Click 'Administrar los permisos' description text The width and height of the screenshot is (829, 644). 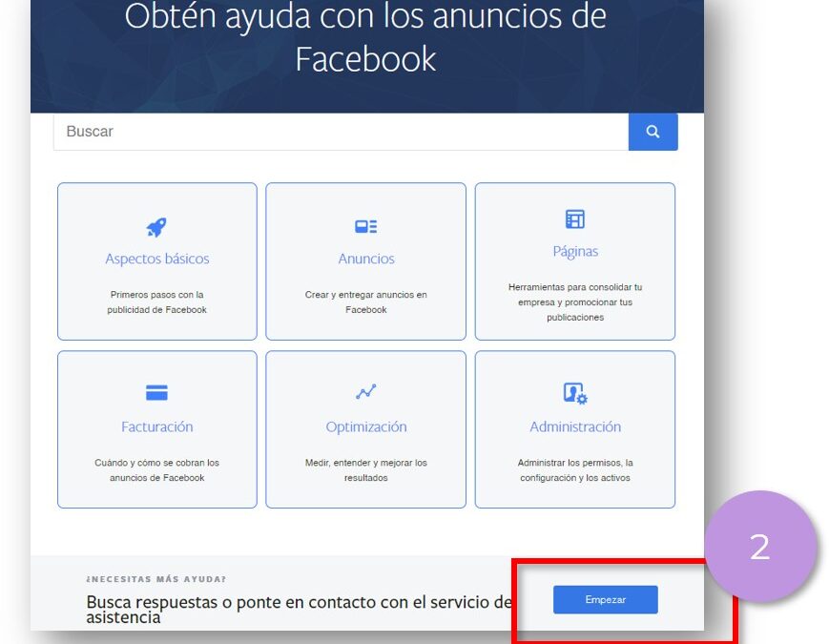pyautogui.click(x=575, y=470)
